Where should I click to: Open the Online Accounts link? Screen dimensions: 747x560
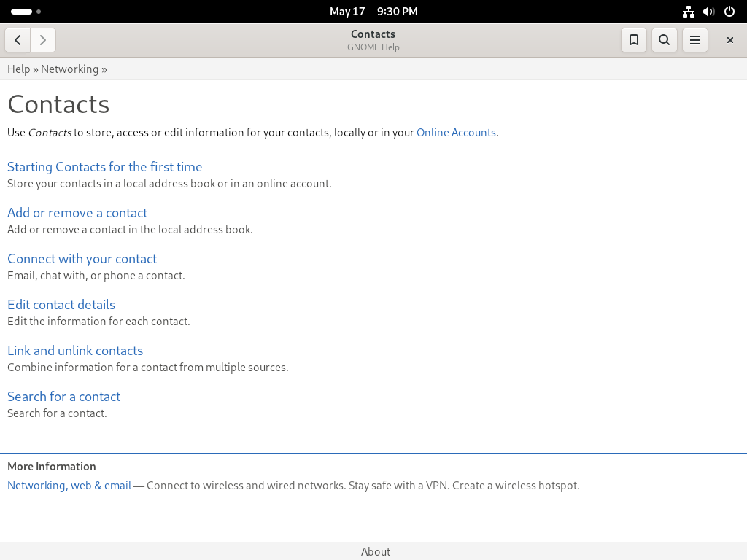pos(456,133)
